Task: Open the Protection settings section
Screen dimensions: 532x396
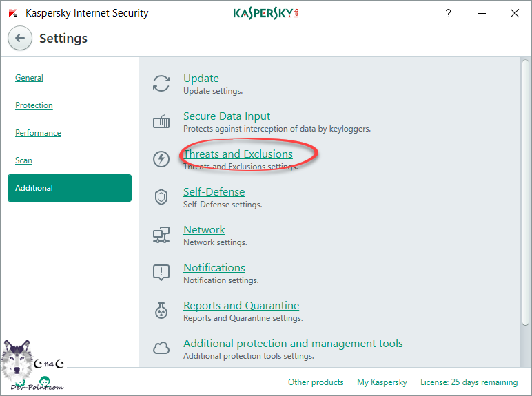Action: 34,105
